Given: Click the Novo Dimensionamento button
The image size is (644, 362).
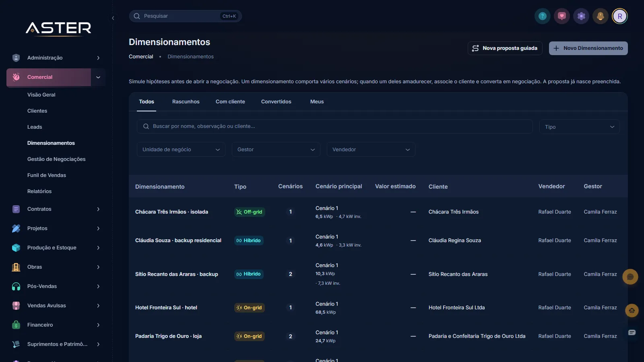Looking at the screenshot, I should click(588, 48).
